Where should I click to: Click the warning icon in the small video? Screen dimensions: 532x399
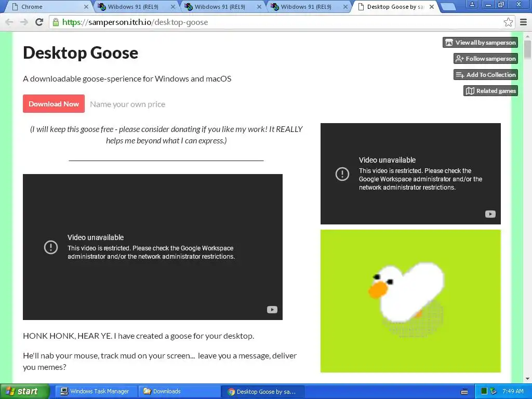click(342, 174)
